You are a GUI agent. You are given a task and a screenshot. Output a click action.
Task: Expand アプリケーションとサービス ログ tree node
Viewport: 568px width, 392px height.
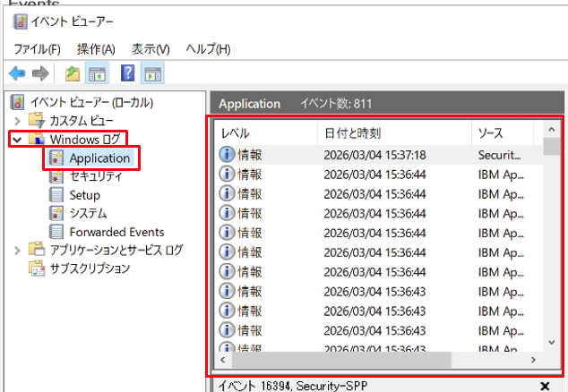coord(17,250)
